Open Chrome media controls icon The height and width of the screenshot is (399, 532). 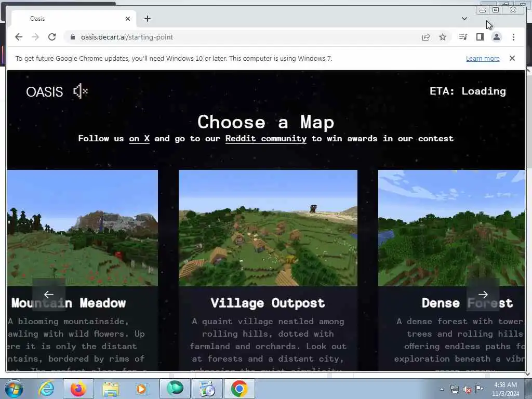[463, 37]
